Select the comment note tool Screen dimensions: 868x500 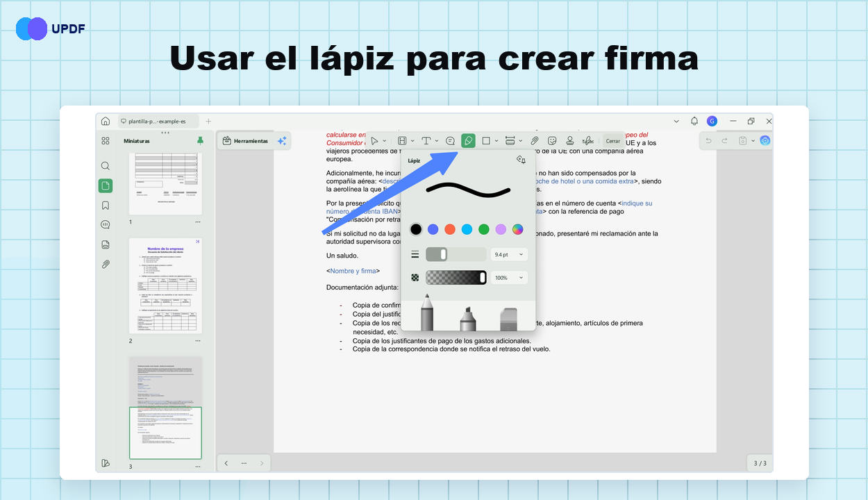(450, 141)
